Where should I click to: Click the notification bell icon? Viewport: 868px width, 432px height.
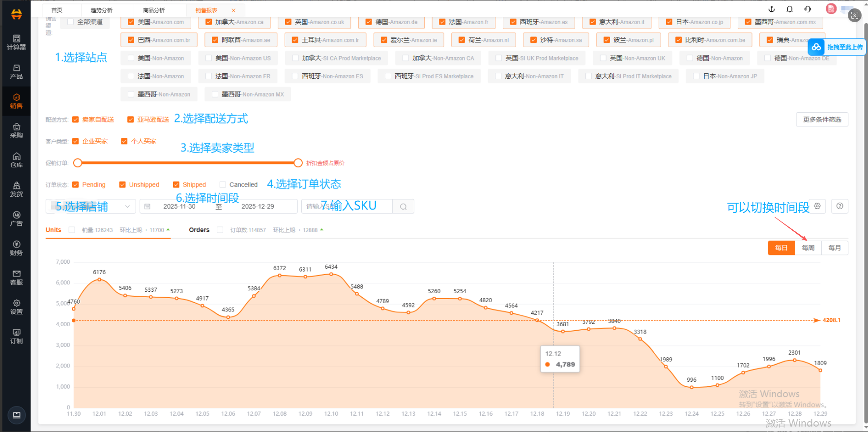[x=789, y=9]
